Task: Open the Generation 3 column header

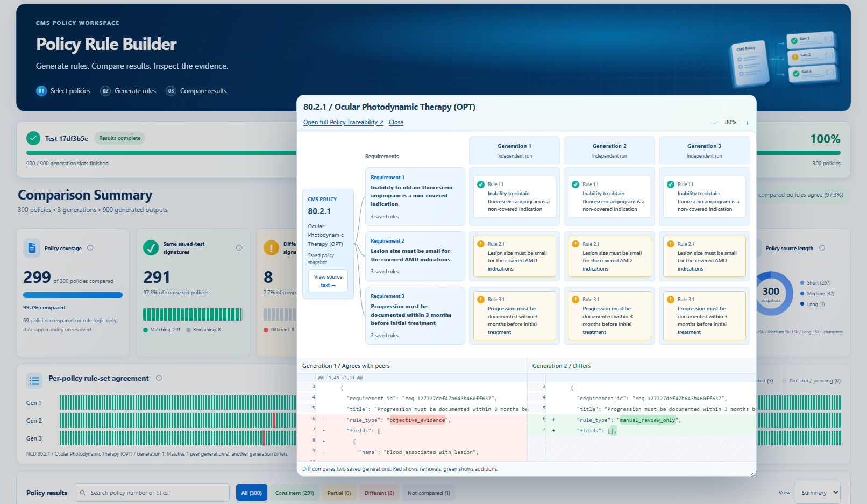Action: (x=704, y=150)
